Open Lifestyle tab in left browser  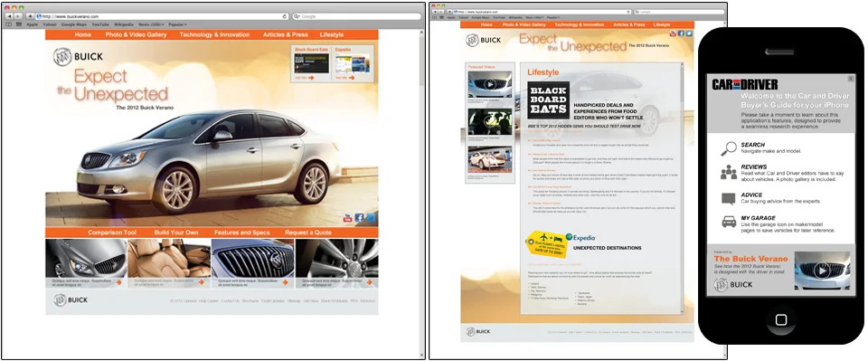coord(332,34)
